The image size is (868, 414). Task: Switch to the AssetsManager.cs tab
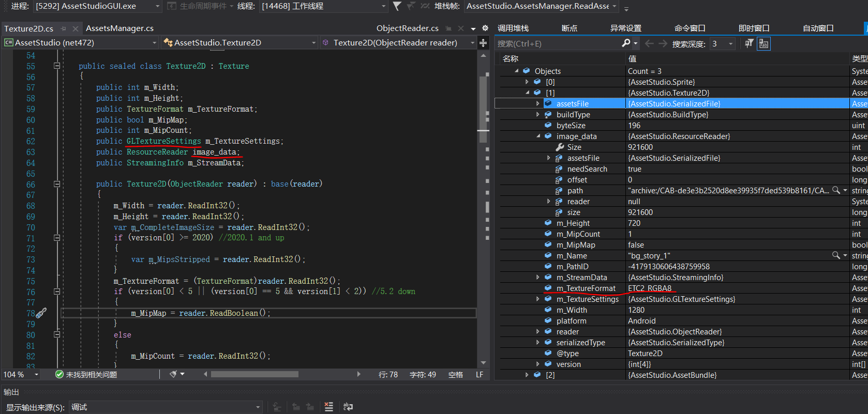[x=119, y=28]
